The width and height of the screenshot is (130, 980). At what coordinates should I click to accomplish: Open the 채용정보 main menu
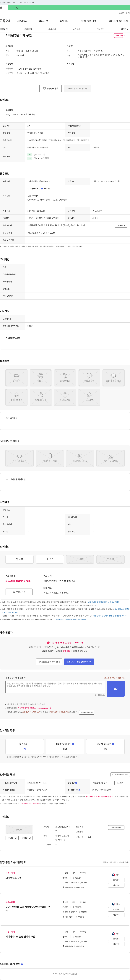coord(22,21)
